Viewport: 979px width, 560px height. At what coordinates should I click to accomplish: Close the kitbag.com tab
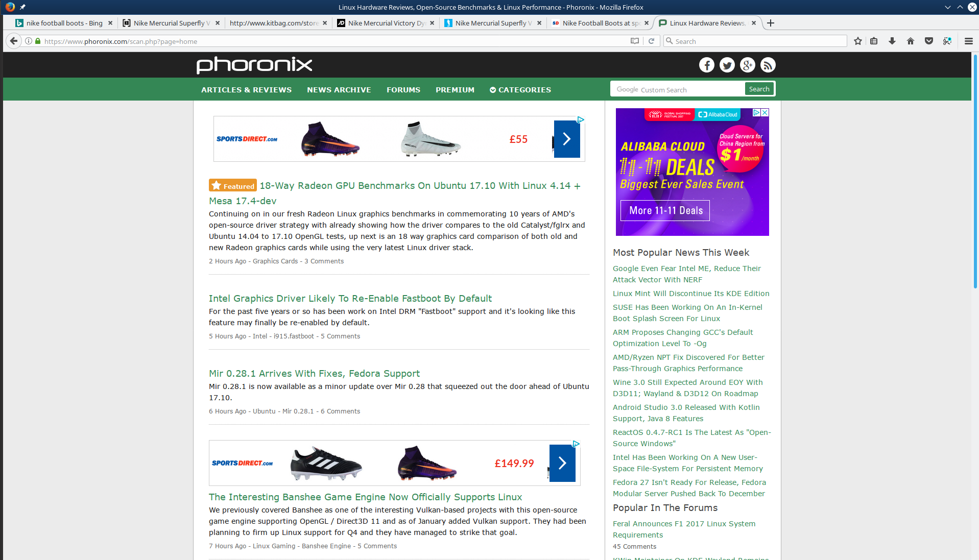[325, 23]
